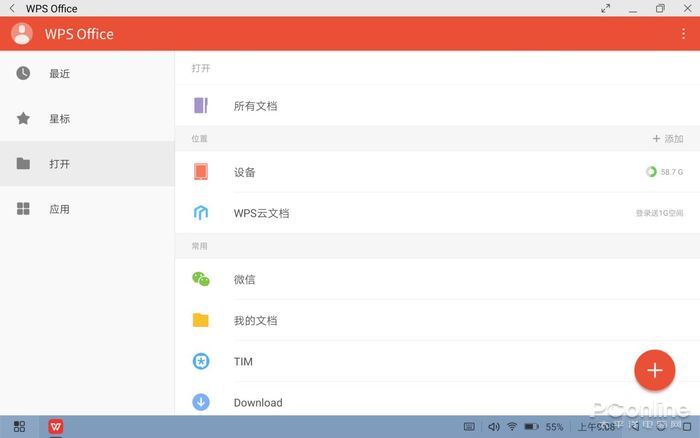Viewport: 700px width, 438px height.
Task: Open the 设备 device location
Action: (x=437, y=172)
